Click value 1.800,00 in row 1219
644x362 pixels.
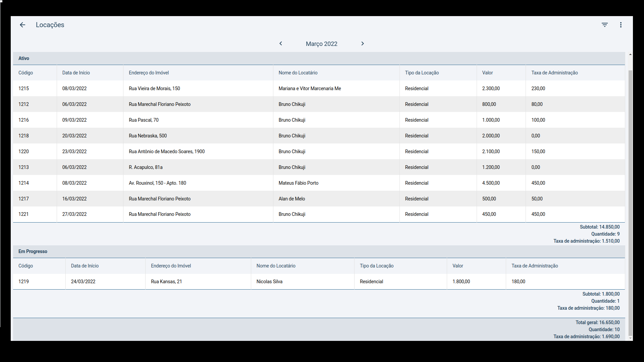pos(461,282)
